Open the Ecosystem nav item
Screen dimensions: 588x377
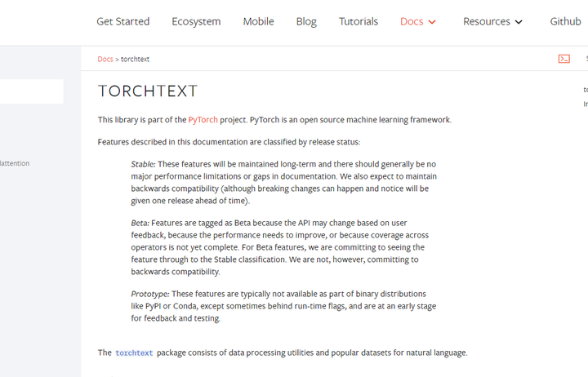[x=196, y=21]
